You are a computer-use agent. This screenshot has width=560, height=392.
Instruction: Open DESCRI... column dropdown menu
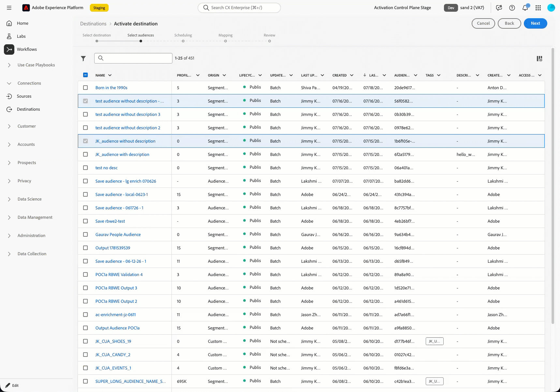coord(478,75)
